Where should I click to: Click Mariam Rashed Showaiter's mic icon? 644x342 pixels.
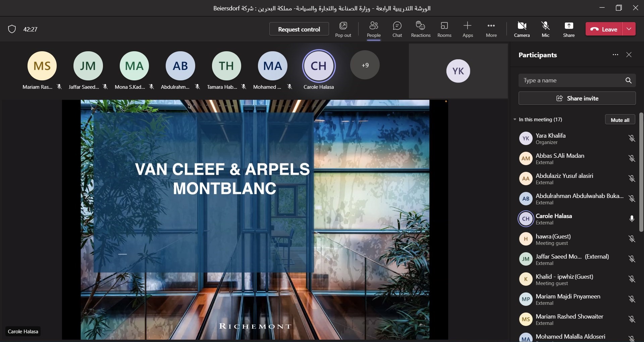[632, 319]
